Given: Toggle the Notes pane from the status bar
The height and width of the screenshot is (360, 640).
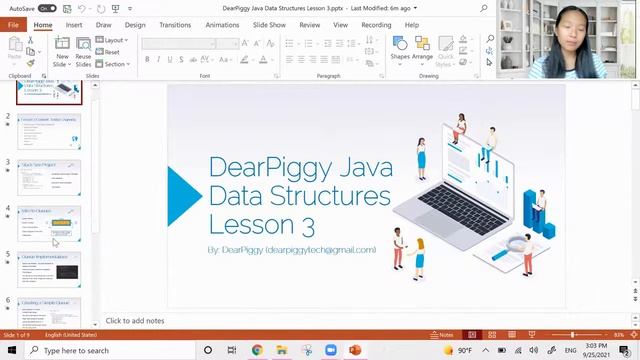Looking at the screenshot, I should [442, 335].
